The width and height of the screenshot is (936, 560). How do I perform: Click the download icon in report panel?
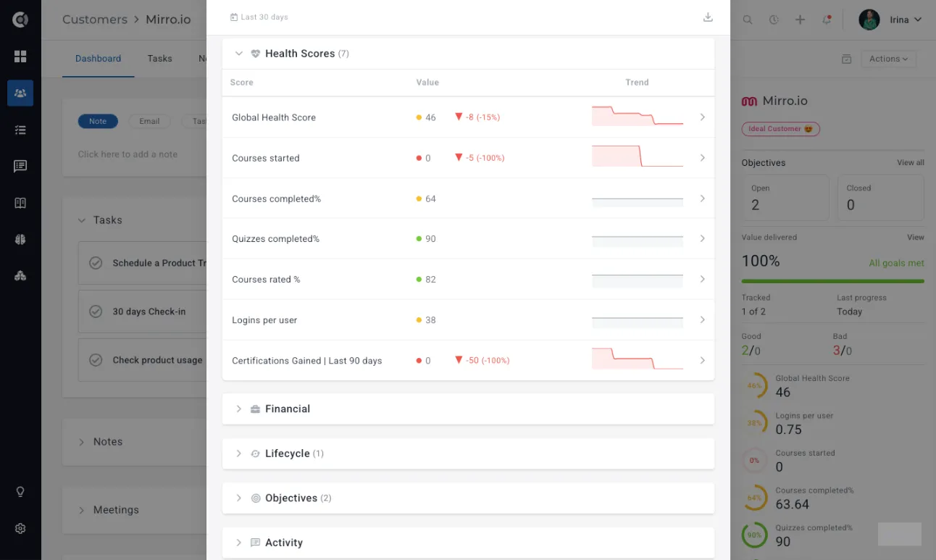click(x=708, y=17)
